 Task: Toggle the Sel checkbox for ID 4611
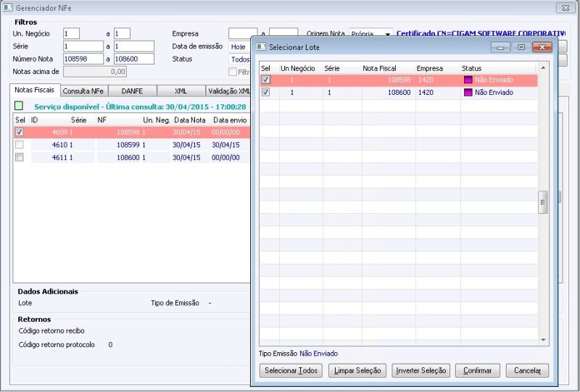point(20,157)
